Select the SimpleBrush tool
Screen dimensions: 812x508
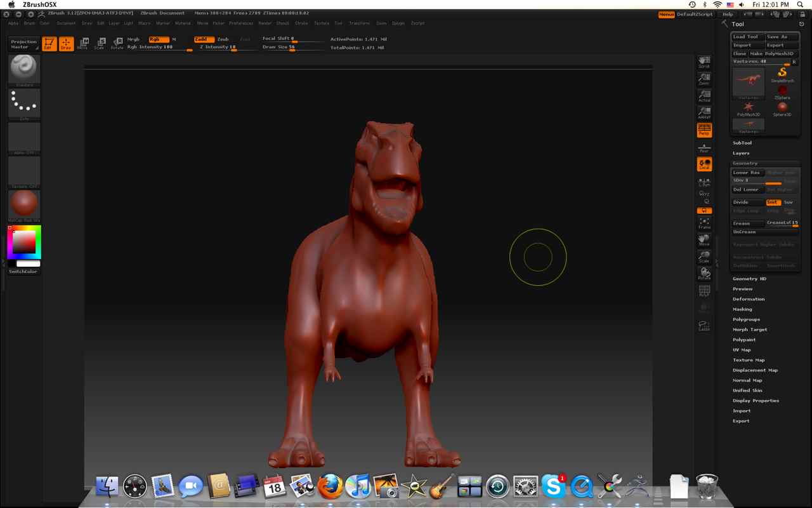pyautogui.click(x=782, y=74)
